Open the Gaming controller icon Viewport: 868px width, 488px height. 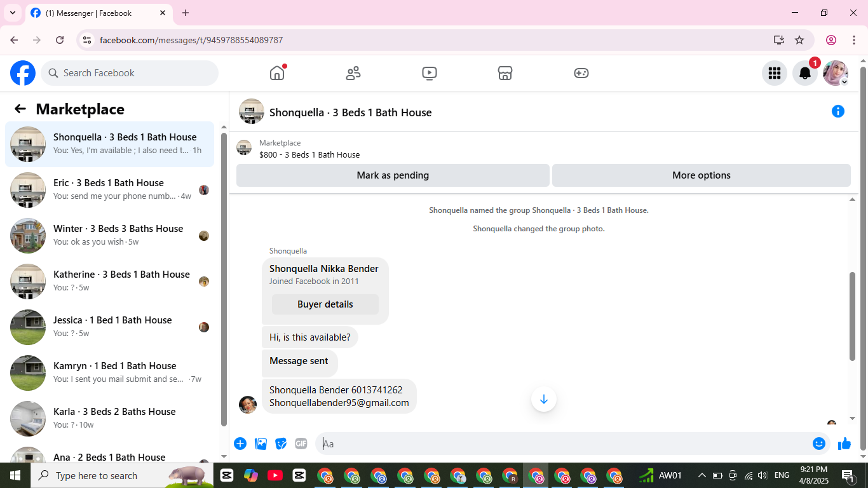point(581,73)
